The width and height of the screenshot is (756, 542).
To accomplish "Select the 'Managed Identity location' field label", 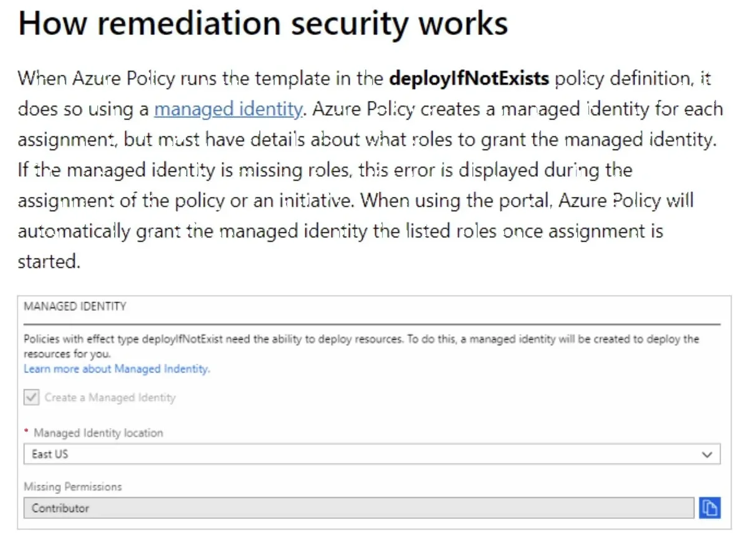I will [x=98, y=433].
